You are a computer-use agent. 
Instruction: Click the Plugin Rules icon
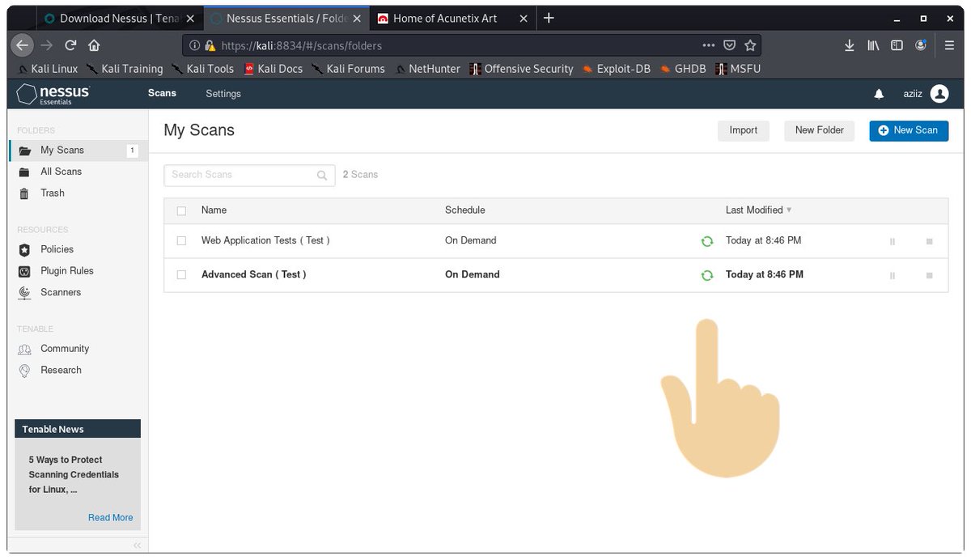(24, 271)
